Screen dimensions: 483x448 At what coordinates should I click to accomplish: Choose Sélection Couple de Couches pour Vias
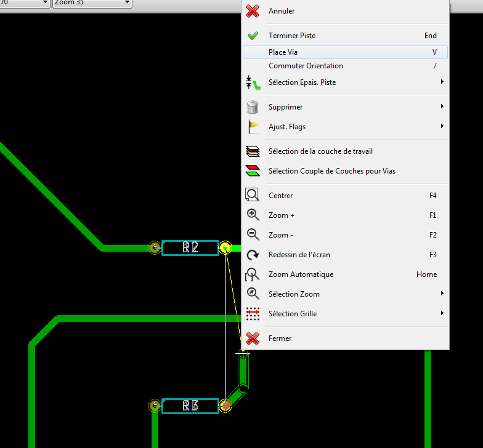(x=345, y=171)
